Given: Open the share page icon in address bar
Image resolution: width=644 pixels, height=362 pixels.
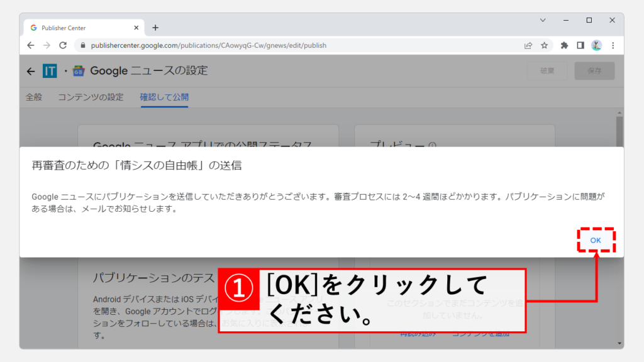Looking at the screenshot, I should 528,45.
